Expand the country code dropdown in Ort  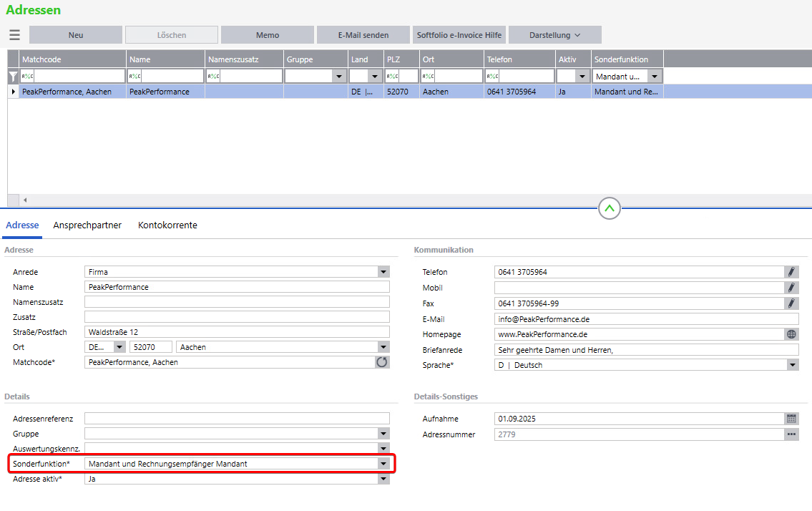click(x=119, y=347)
